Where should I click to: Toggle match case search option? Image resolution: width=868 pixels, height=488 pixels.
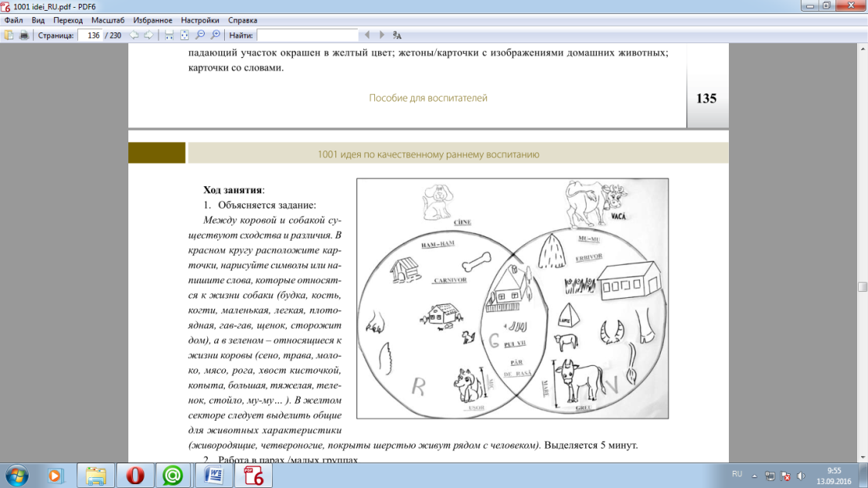click(397, 35)
